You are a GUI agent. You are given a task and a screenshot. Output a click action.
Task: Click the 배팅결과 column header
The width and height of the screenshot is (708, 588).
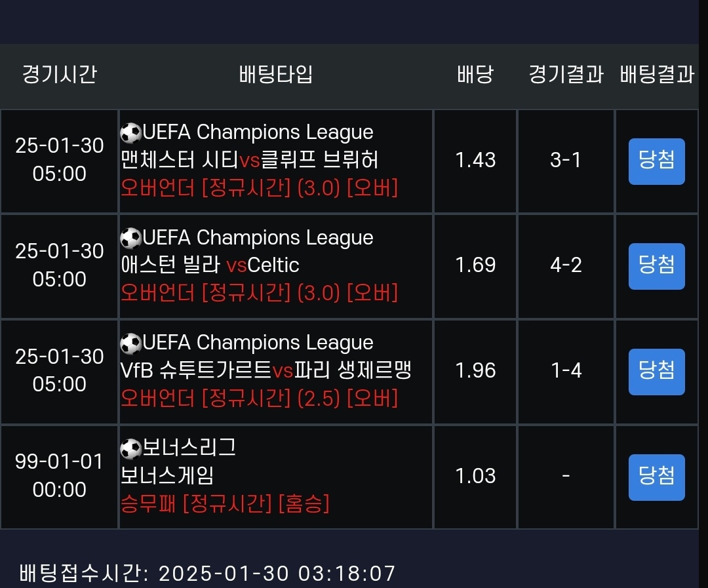point(656,75)
